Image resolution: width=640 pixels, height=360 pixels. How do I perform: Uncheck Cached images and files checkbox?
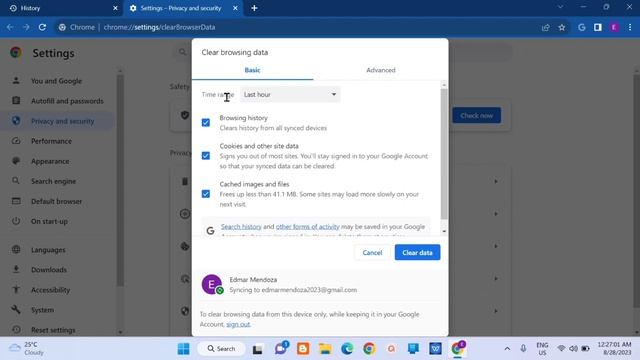pyautogui.click(x=206, y=194)
